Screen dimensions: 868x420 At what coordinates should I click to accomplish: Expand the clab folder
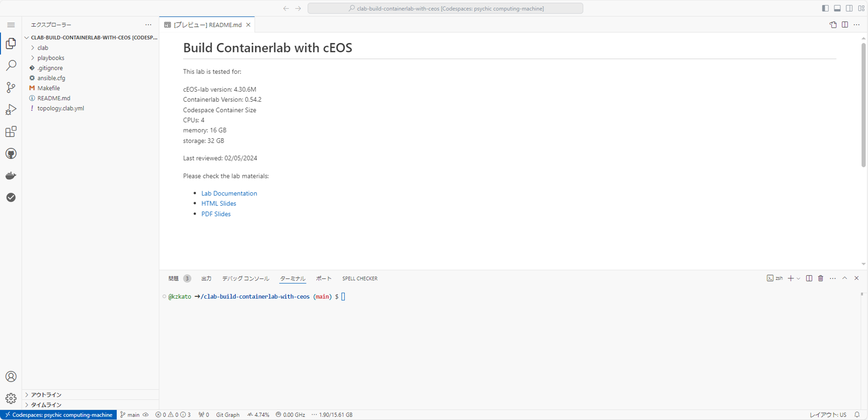(x=43, y=48)
